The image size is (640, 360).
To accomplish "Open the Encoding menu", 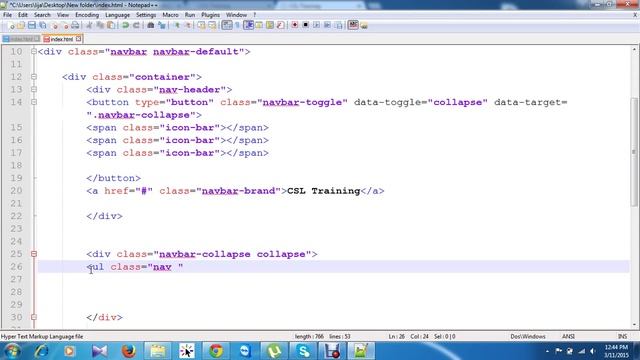I will 87,15.
